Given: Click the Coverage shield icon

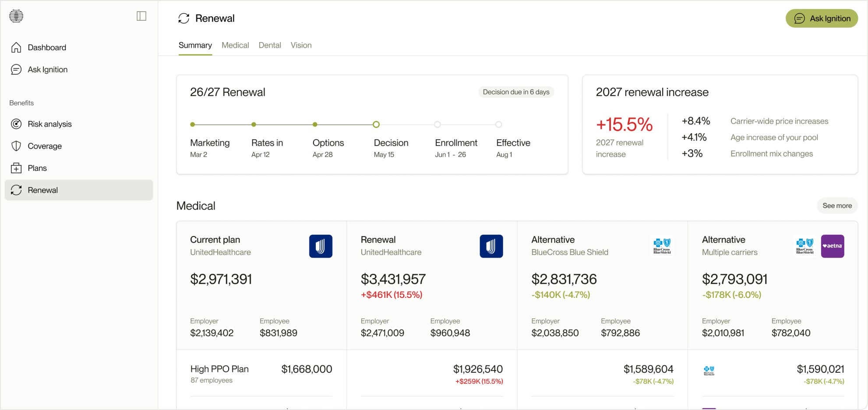Looking at the screenshot, I should pyautogui.click(x=16, y=146).
